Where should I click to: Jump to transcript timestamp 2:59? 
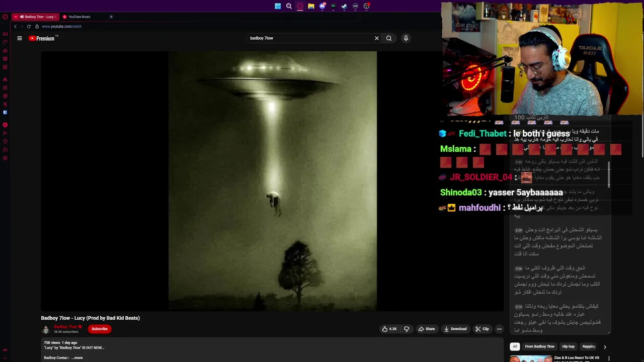pyautogui.click(x=519, y=230)
